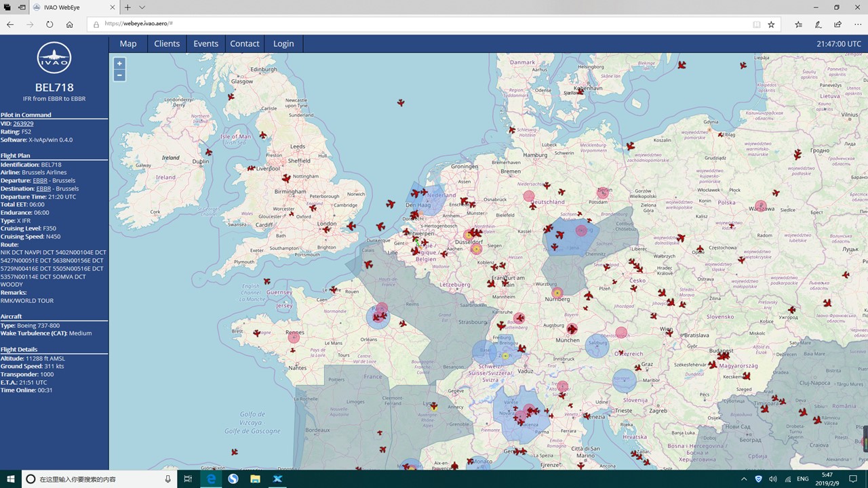
Task: Open a new browser tab
Action: point(127,7)
